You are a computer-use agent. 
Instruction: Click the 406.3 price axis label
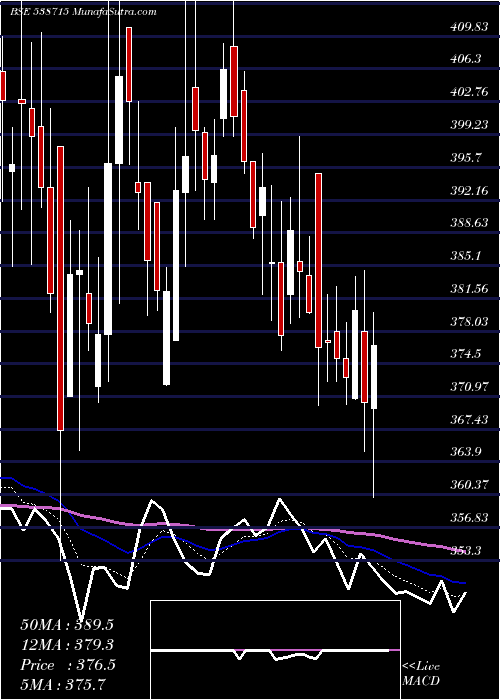(x=466, y=59)
